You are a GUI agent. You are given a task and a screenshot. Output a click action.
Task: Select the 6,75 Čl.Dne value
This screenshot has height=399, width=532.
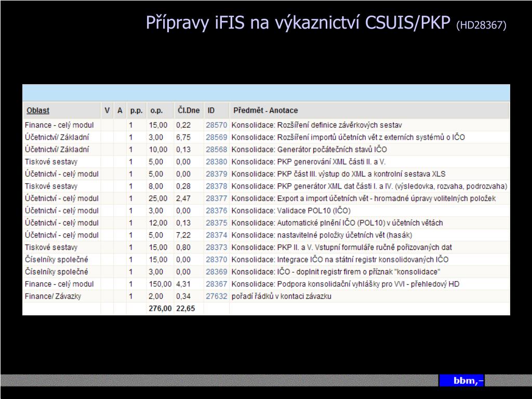click(x=183, y=137)
